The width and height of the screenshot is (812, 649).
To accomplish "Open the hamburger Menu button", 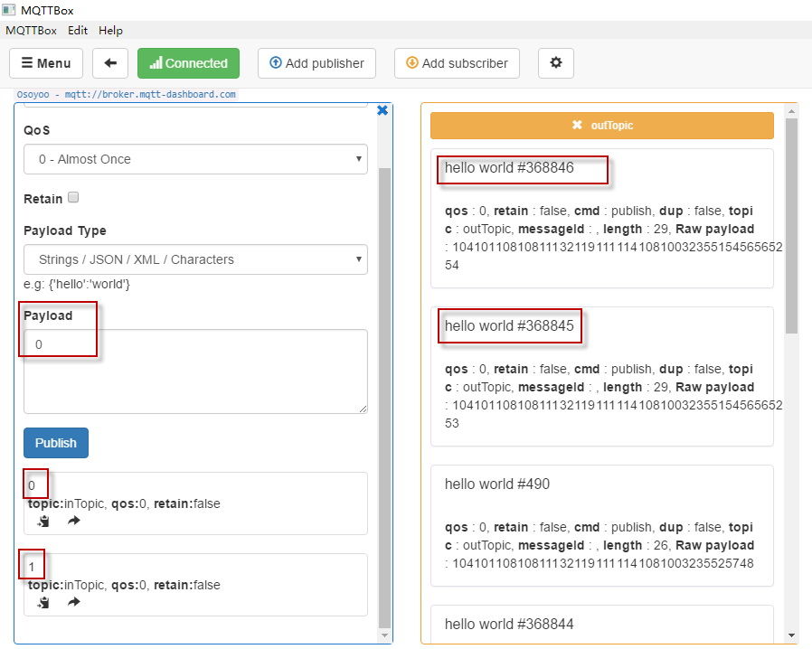I will click(x=46, y=63).
